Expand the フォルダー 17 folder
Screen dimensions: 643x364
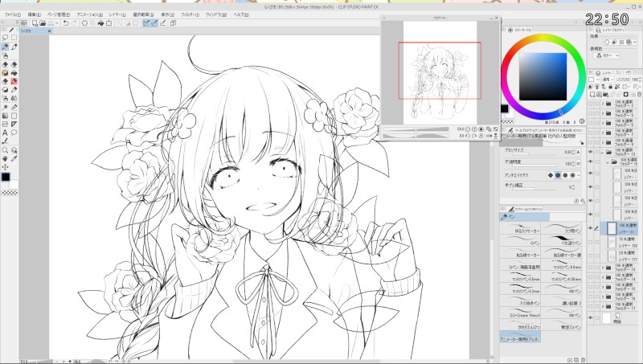603,306
